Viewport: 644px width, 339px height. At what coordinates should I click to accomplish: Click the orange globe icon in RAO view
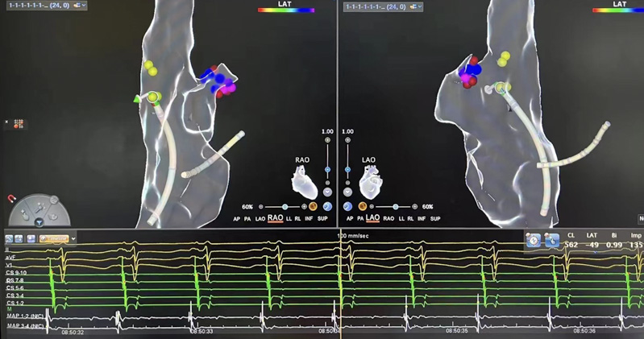313,207
